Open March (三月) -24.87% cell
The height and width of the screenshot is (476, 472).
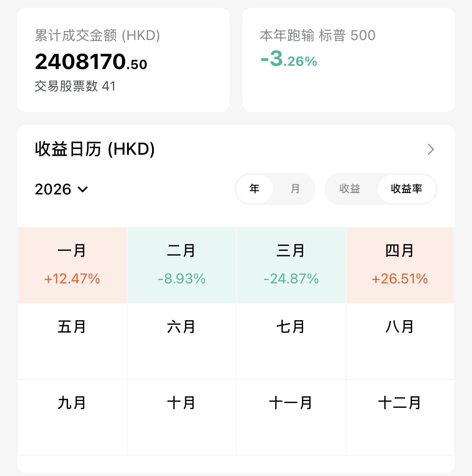pos(291,265)
